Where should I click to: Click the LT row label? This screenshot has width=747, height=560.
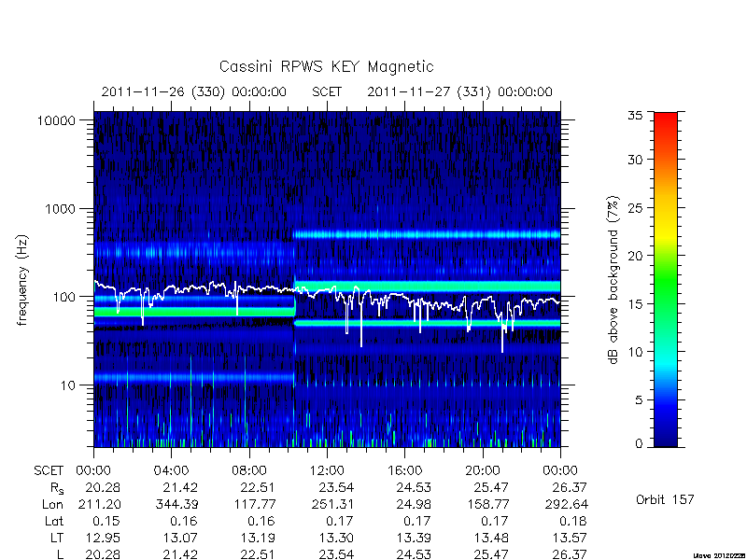pyautogui.click(x=57, y=539)
